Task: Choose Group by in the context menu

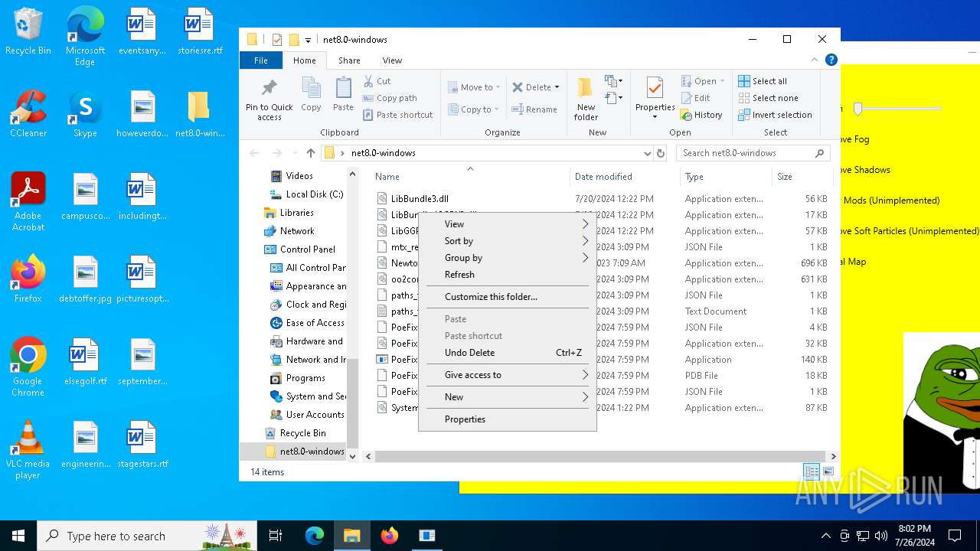Action: [x=508, y=258]
